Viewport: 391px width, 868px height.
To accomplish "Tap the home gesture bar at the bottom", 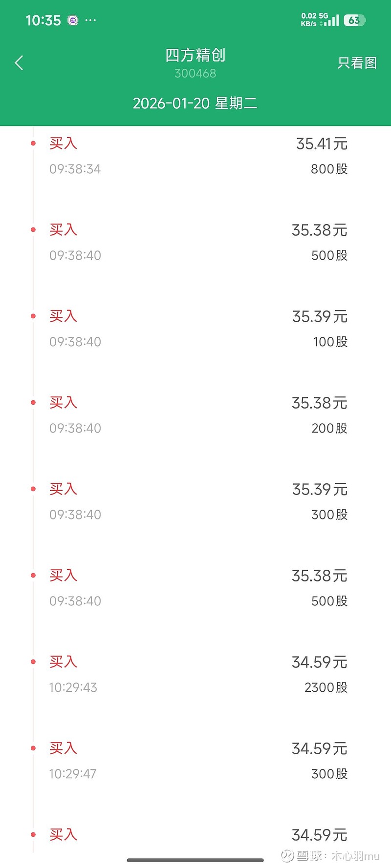I will tap(195, 860).
